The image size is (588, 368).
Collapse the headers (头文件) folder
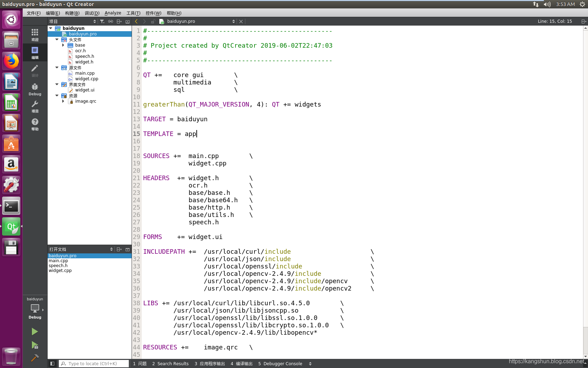click(57, 40)
